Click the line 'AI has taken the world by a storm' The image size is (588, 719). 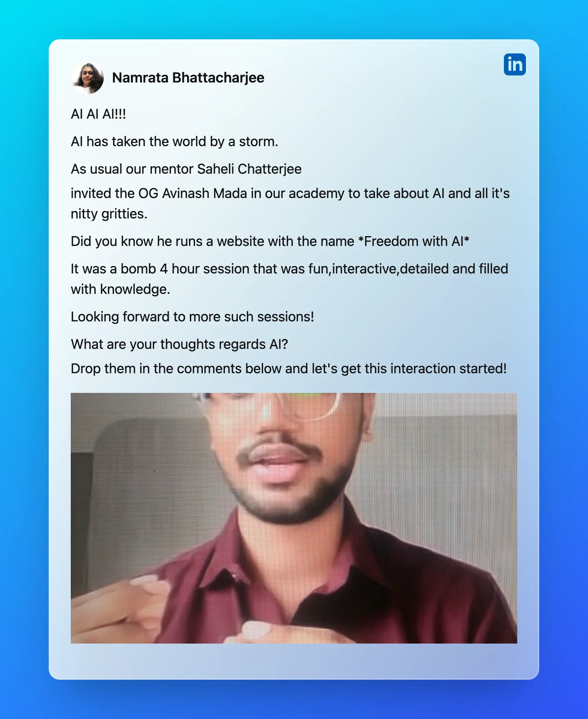[174, 142]
